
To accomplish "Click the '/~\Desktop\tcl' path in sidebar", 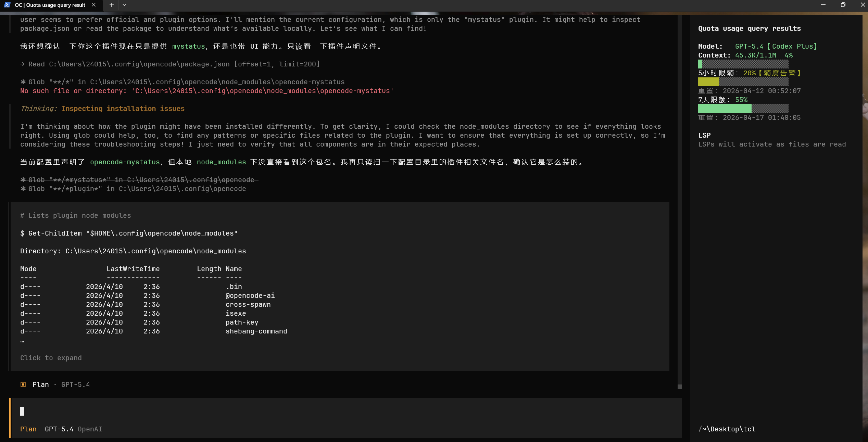I will 727,429.
